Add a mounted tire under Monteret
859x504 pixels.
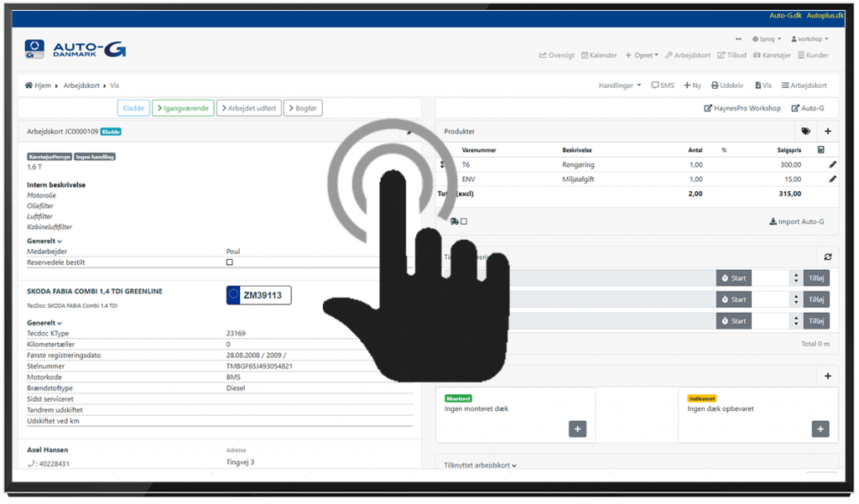(577, 429)
